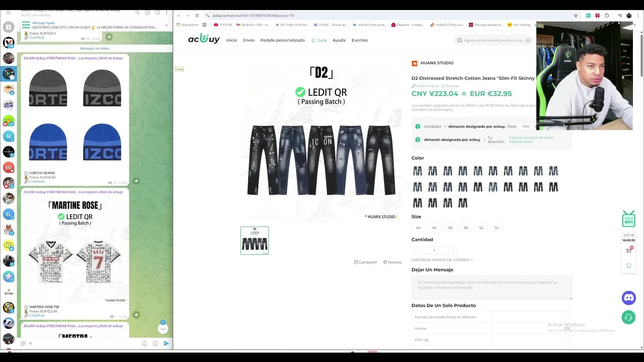Open the YOUTUBE bookmark
This screenshot has height=362, width=644.
[223, 25]
